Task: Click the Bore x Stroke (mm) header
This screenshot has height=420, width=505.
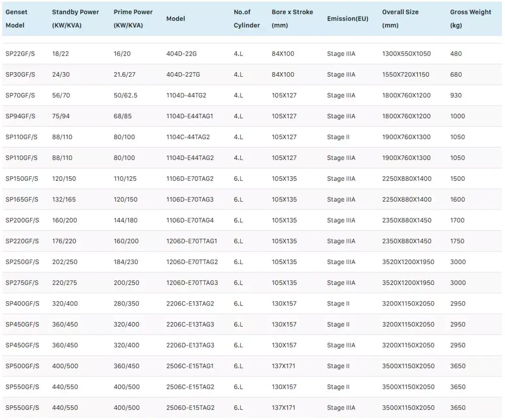Action: [x=292, y=19]
